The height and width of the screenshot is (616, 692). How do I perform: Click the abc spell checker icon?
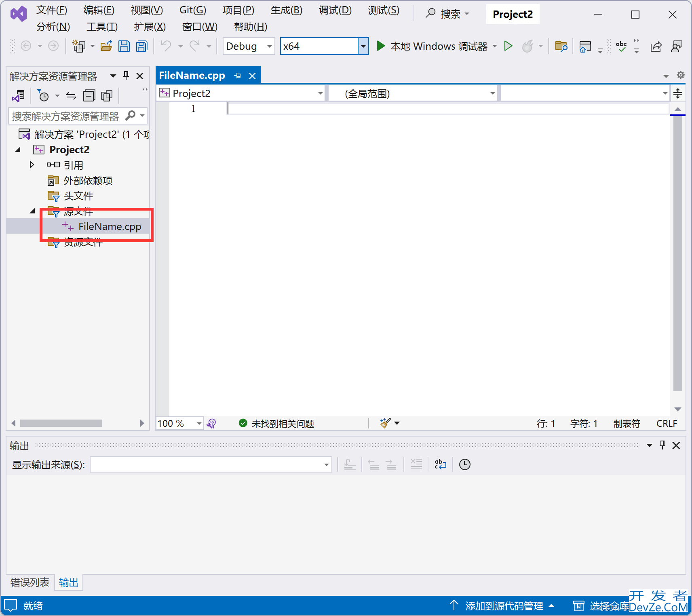[x=621, y=46]
